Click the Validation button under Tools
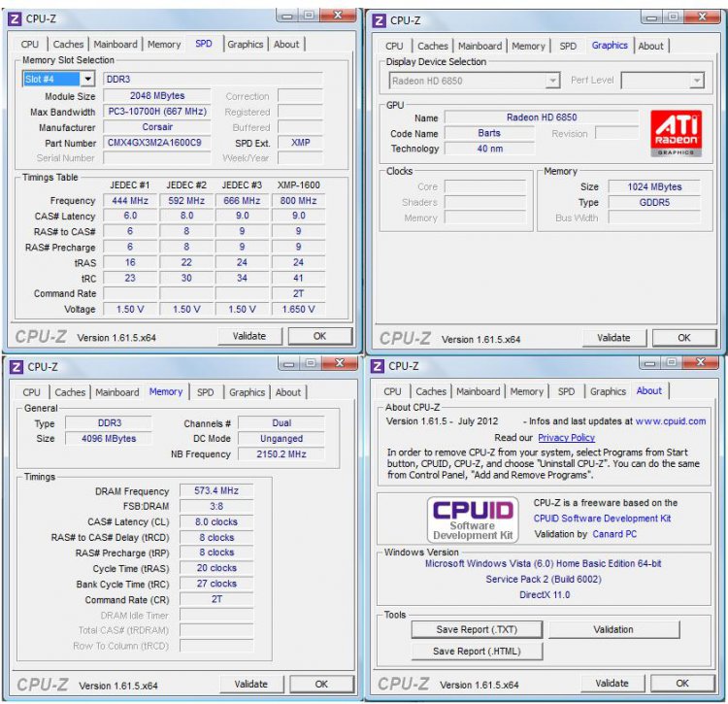The image size is (728, 704). [x=613, y=629]
